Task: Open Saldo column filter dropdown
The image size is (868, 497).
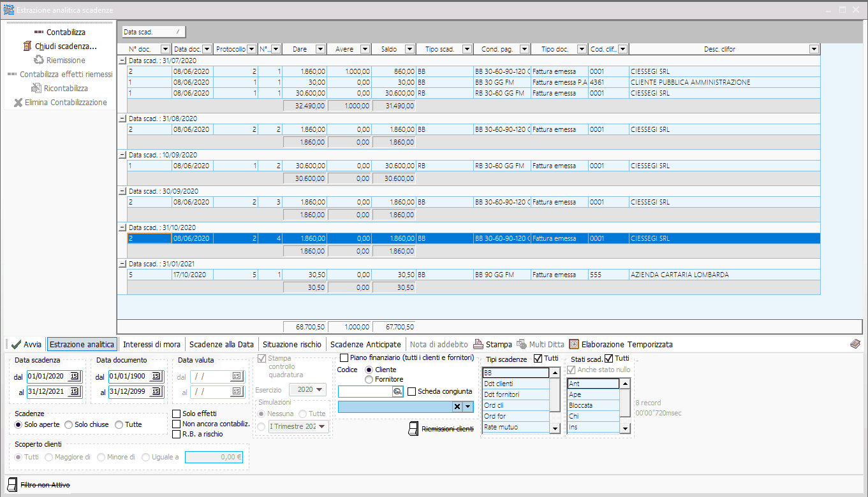Action: click(x=409, y=49)
